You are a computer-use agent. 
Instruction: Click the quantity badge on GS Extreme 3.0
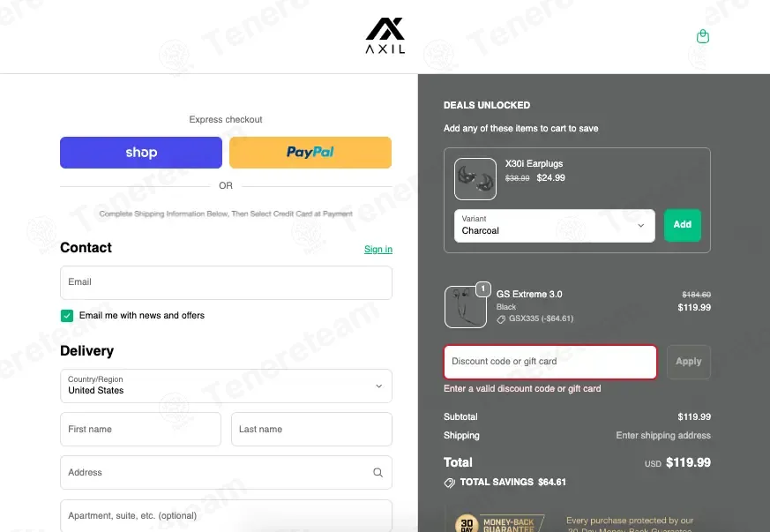[483, 288]
